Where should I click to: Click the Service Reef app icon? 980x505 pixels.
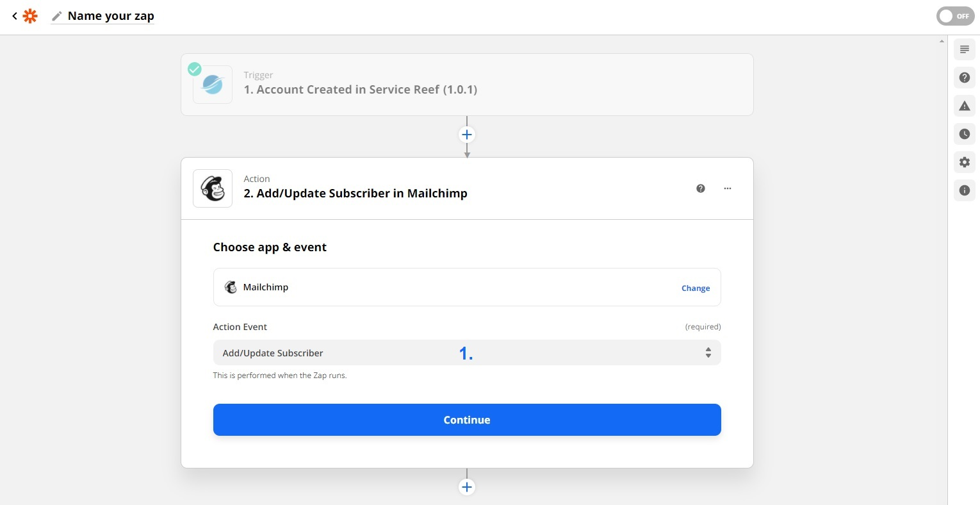213,85
